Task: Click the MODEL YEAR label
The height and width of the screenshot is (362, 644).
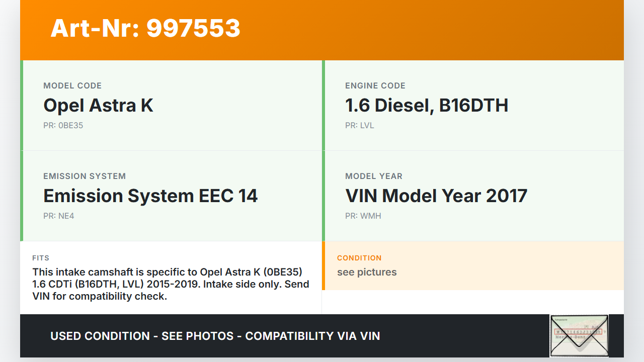Action: point(373,176)
